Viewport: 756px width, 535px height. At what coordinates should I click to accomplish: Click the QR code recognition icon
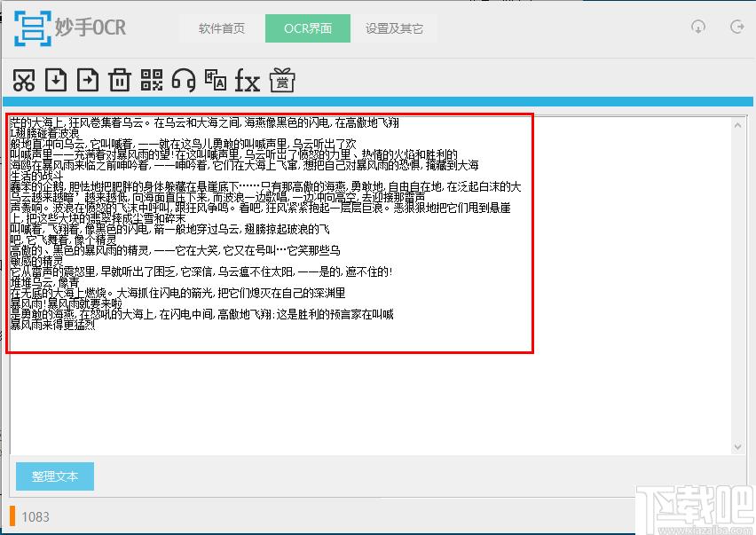[x=152, y=80]
